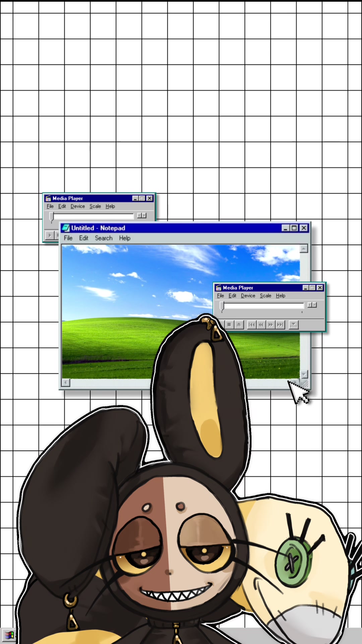Screen dimensions: 362x644
Task: Click Eject in the front Media Player
Action: (x=239, y=325)
